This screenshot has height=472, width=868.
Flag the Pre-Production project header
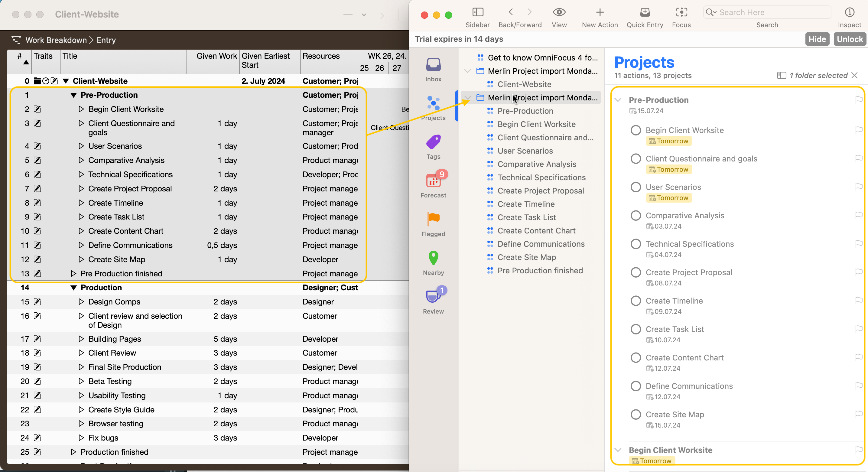(x=859, y=100)
